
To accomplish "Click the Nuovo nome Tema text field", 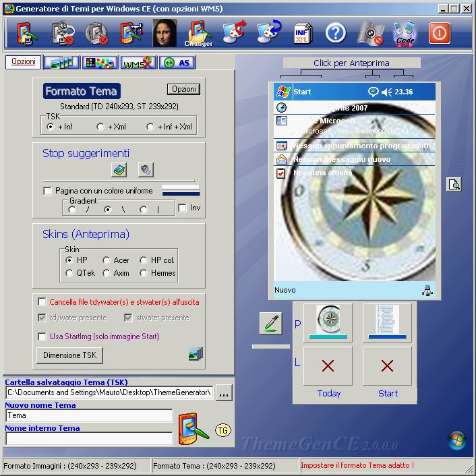I will pos(89,416).
